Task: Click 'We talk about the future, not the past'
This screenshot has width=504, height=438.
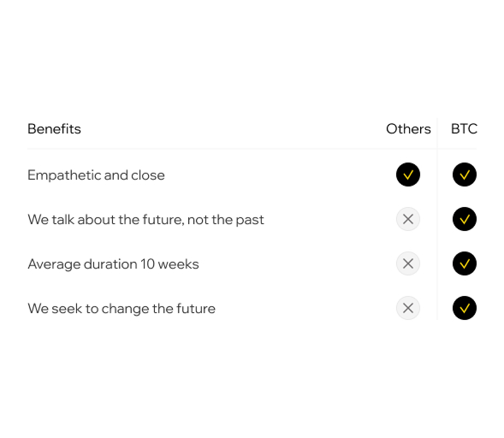Action: tap(145, 220)
